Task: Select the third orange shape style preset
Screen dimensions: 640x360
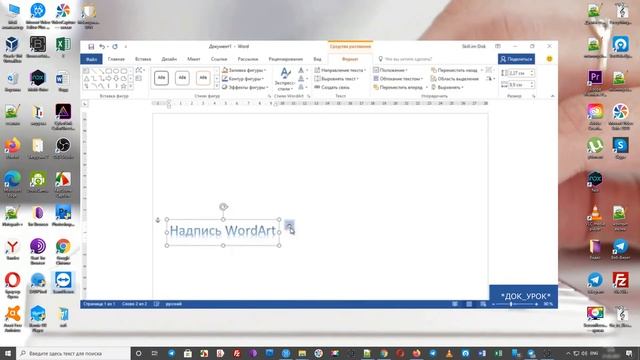Action: pos(203,78)
